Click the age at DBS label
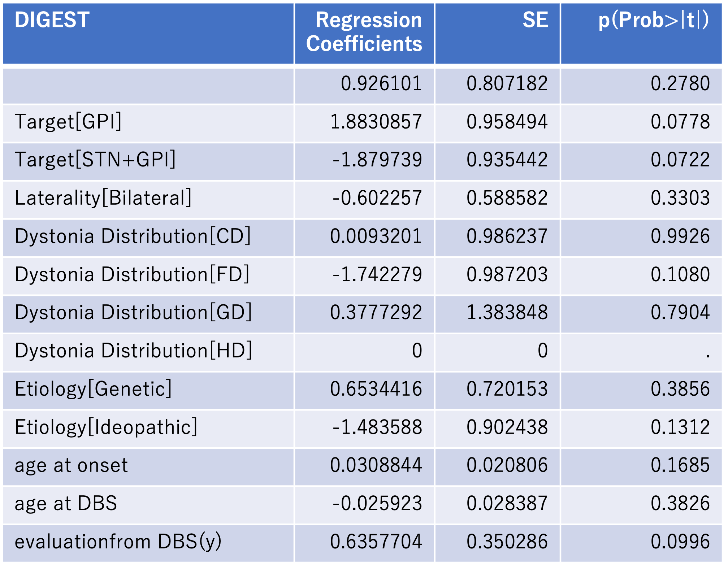This screenshot has height=569, width=728. 66,504
